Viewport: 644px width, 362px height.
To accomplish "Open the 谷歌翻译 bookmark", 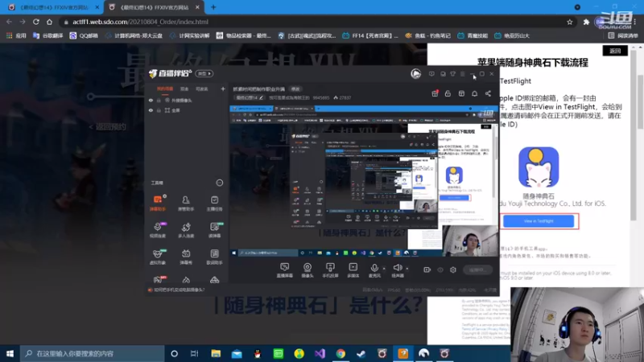I will point(48,35).
